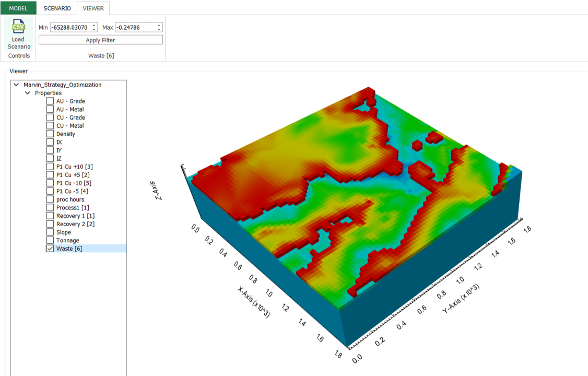Collapse the Properties tree node
The width and height of the screenshot is (588, 376).
pos(28,93)
